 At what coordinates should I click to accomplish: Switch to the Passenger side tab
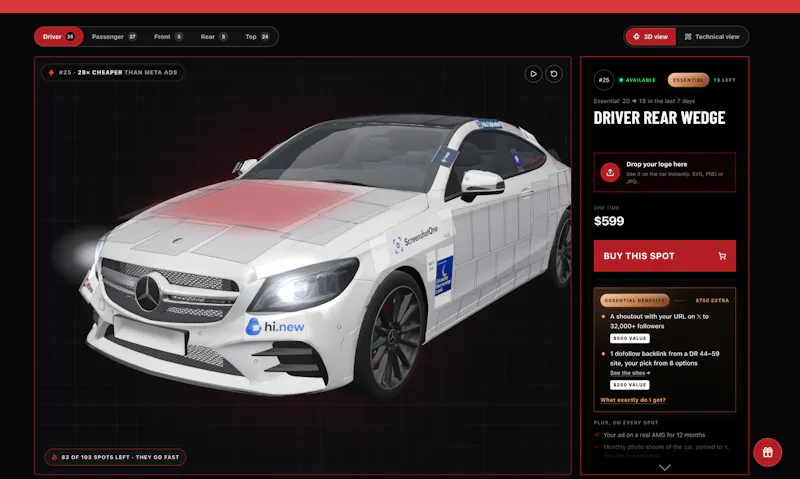[114, 37]
